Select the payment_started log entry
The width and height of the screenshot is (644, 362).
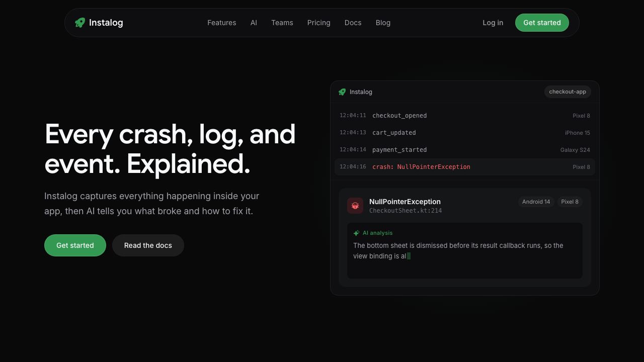[465, 150]
